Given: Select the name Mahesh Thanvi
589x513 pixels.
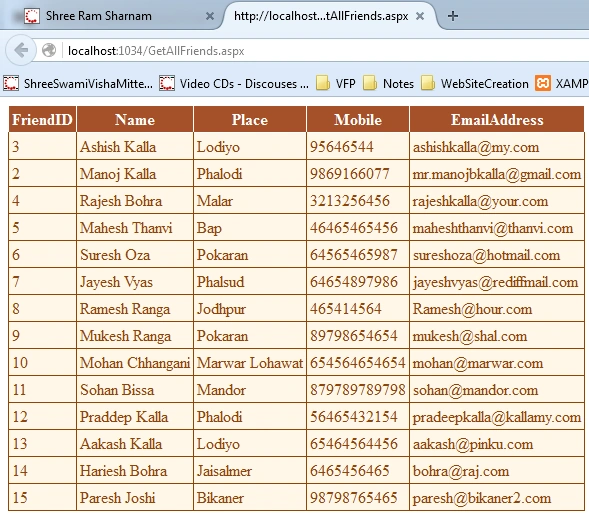Looking at the screenshot, I should click(x=126, y=228).
